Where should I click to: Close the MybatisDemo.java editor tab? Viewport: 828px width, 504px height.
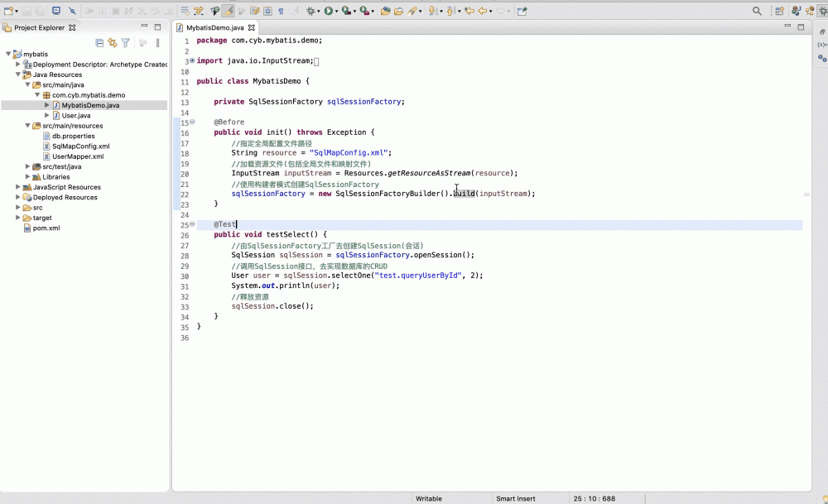click(x=252, y=27)
